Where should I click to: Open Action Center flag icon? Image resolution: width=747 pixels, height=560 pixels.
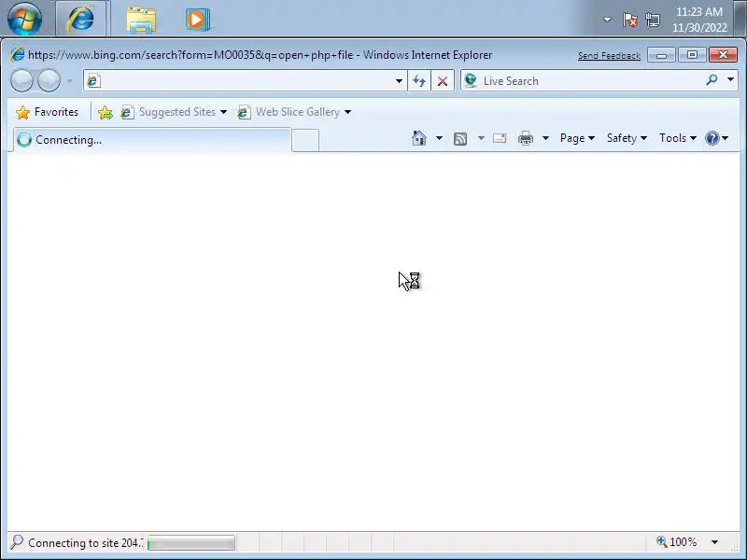629,20
